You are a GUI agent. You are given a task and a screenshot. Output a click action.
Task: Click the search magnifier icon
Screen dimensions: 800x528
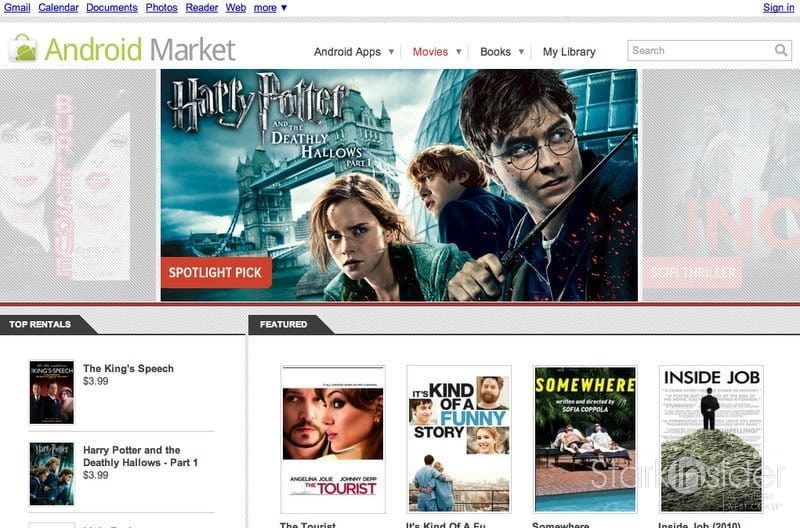click(781, 51)
